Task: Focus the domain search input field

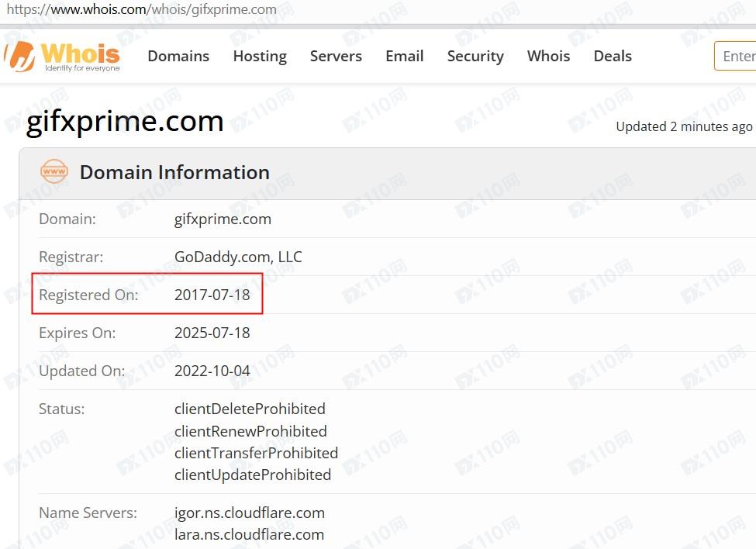Action: point(737,57)
